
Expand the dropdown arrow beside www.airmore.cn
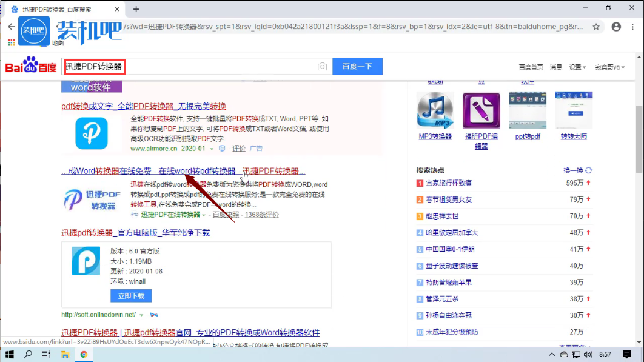click(212, 149)
